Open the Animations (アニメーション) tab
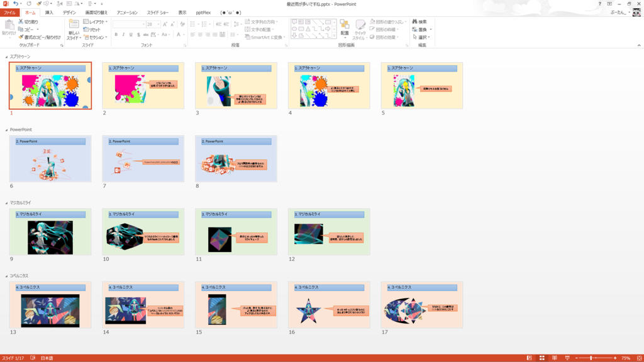The image size is (644, 362). tap(127, 13)
